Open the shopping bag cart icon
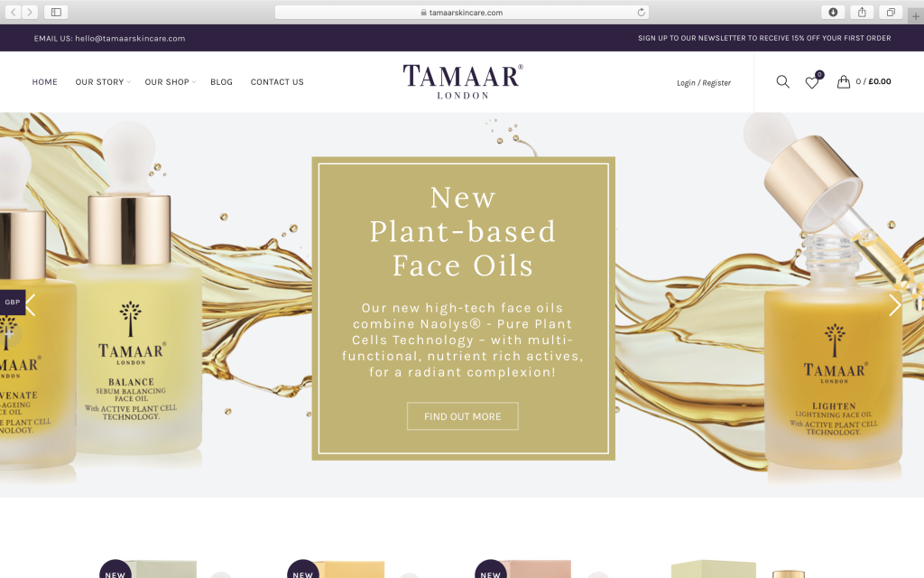This screenshot has width=924, height=578. click(x=844, y=81)
